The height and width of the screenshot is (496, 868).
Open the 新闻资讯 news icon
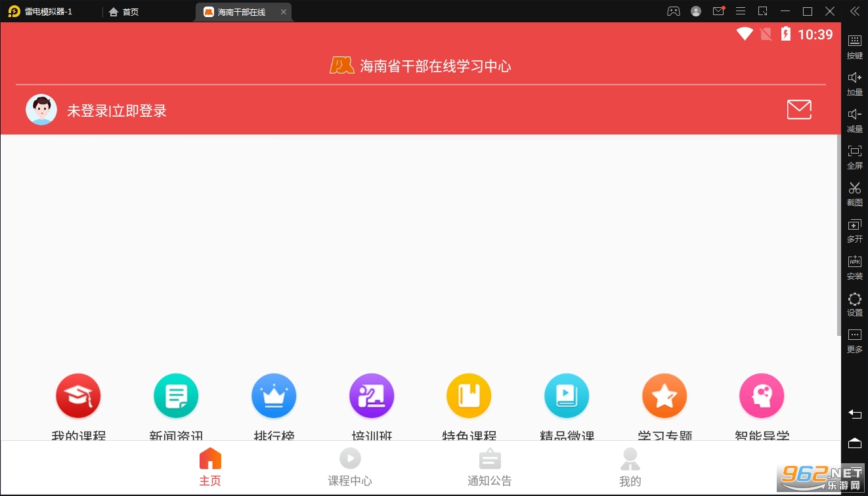[176, 396]
